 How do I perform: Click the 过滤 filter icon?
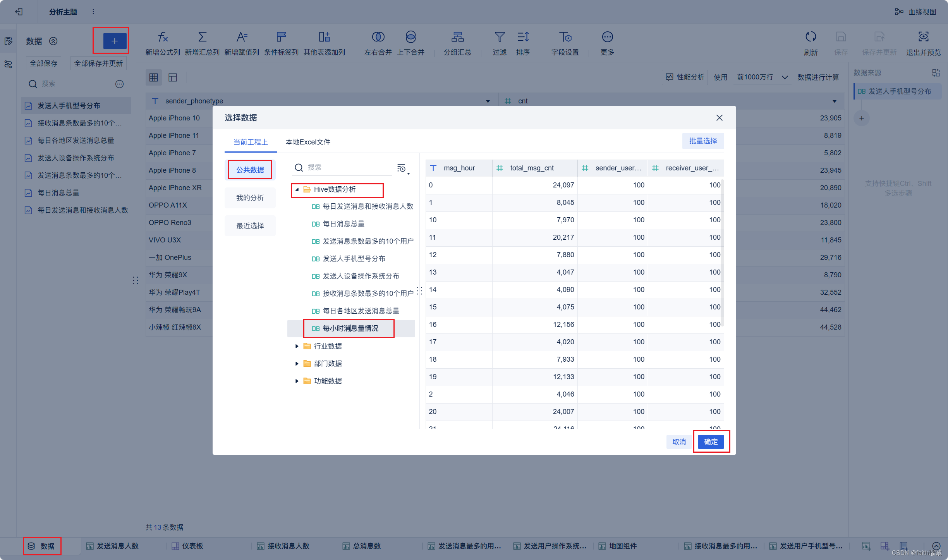[500, 37]
